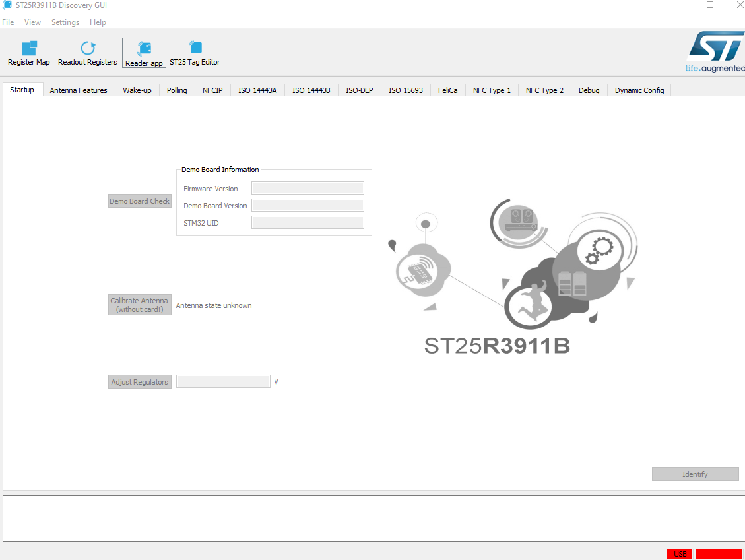Select the FeliCa tab
The image size is (745, 560).
pos(447,90)
